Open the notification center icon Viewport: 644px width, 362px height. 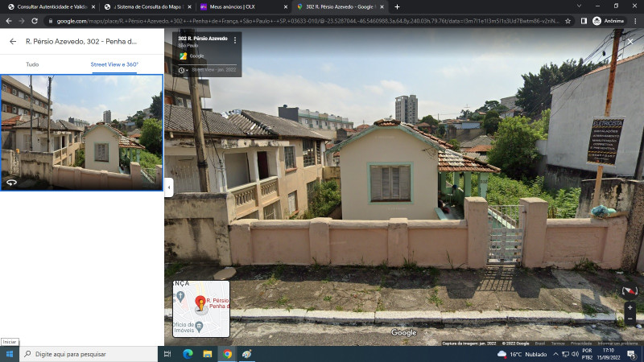[x=631, y=354]
